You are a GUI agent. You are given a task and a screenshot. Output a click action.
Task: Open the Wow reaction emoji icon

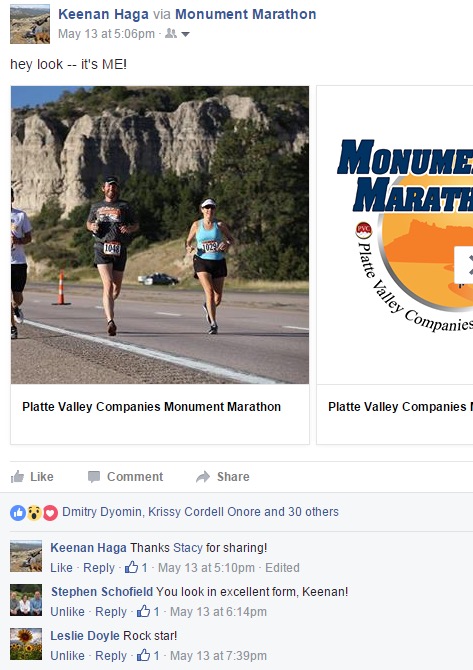(x=34, y=512)
